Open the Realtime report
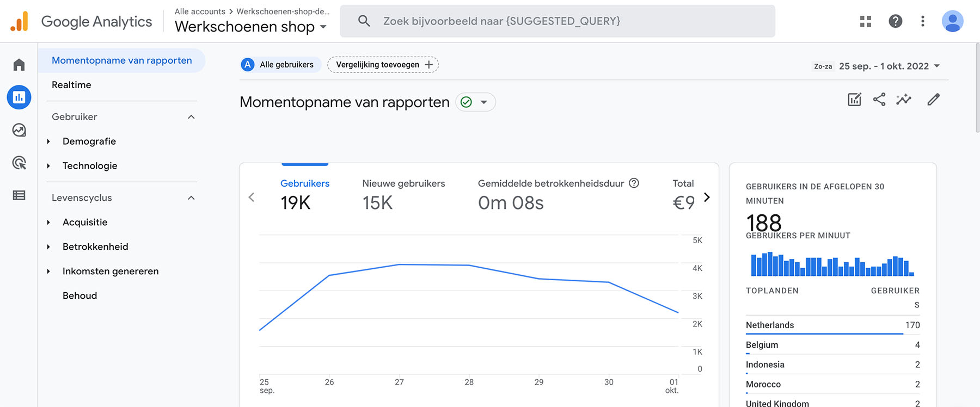Viewport: 980px width, 407px height. (71, 85)
